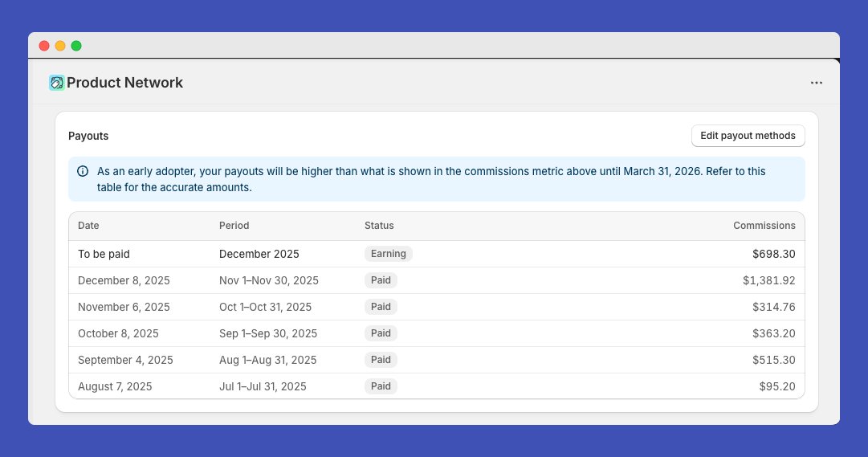This screenshot has height=457, width=868.
Task: Click Paid badge in October 8 row
Action: (381, 333)
